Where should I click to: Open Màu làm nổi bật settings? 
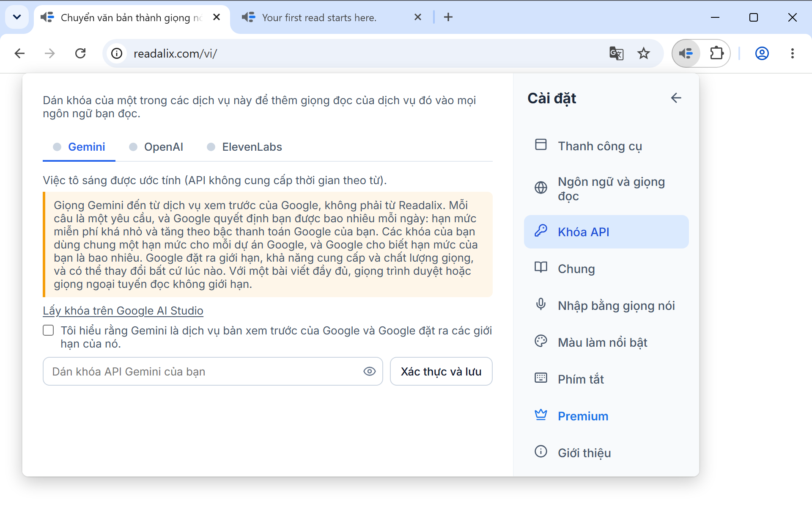[x=606, y=342]
